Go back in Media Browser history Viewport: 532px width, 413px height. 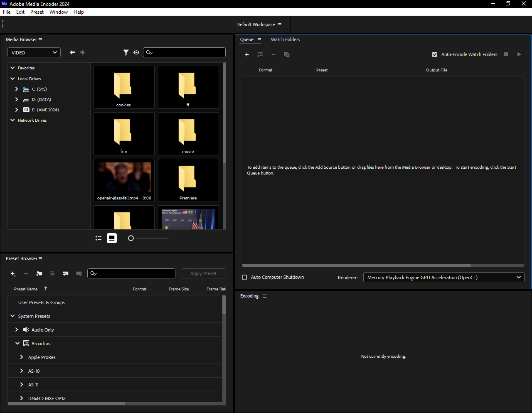tap(72, 52)
